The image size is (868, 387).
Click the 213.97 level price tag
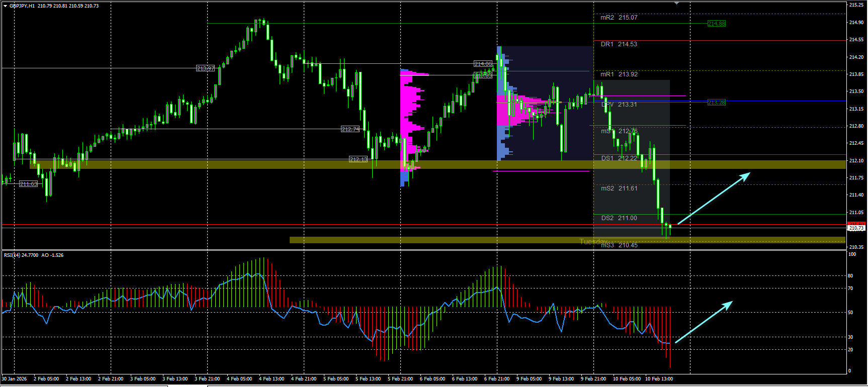[205, 68]
